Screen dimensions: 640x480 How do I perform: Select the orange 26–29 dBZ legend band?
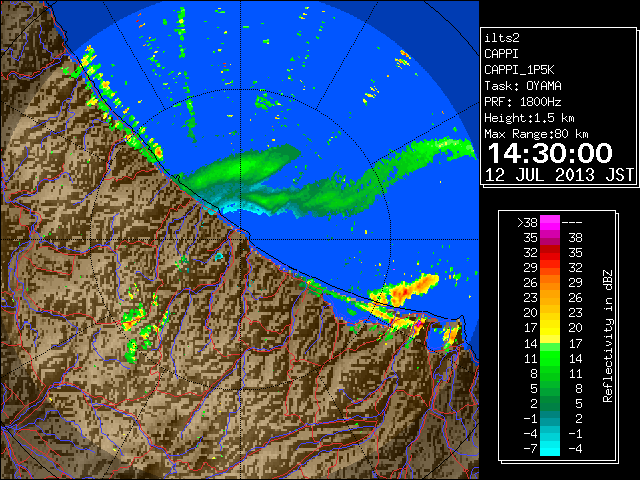[x=550, y=282]
